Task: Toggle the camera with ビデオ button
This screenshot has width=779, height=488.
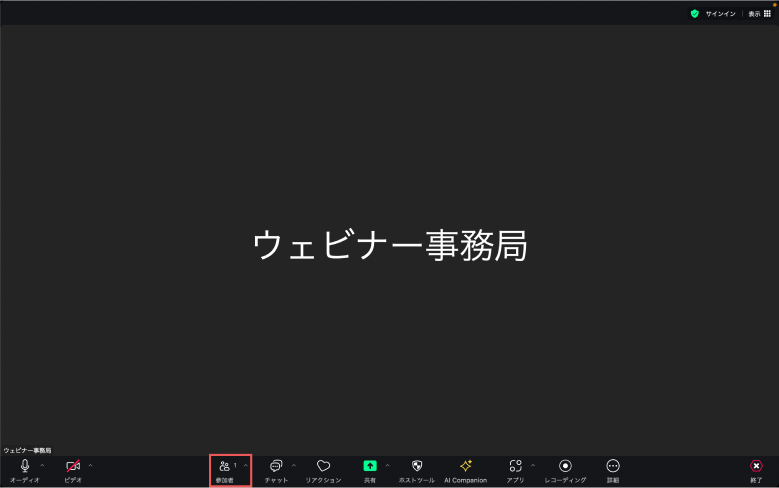Action: [73, 467]
